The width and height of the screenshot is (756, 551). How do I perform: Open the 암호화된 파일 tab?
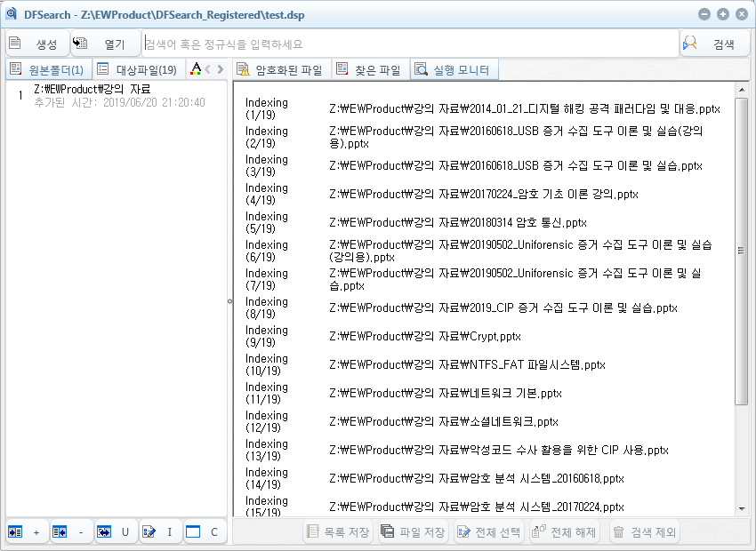[x=282, y=70]
